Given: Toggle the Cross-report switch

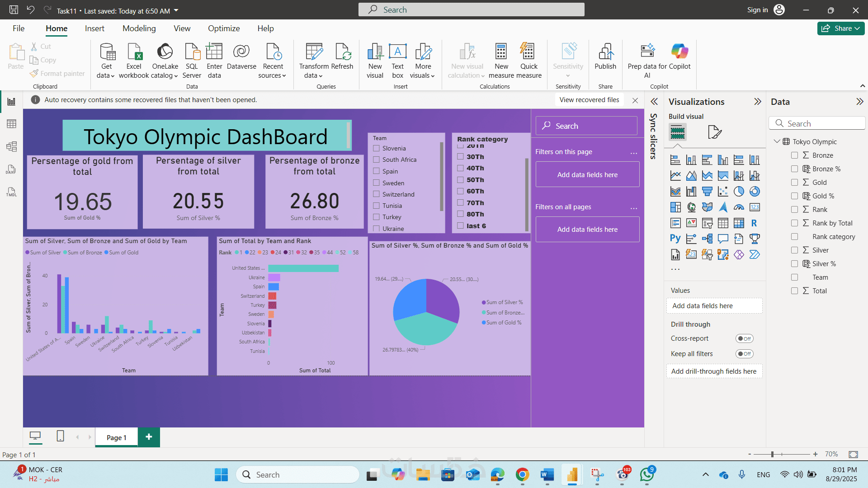Looking at the screenshot, I should (744, 338).
